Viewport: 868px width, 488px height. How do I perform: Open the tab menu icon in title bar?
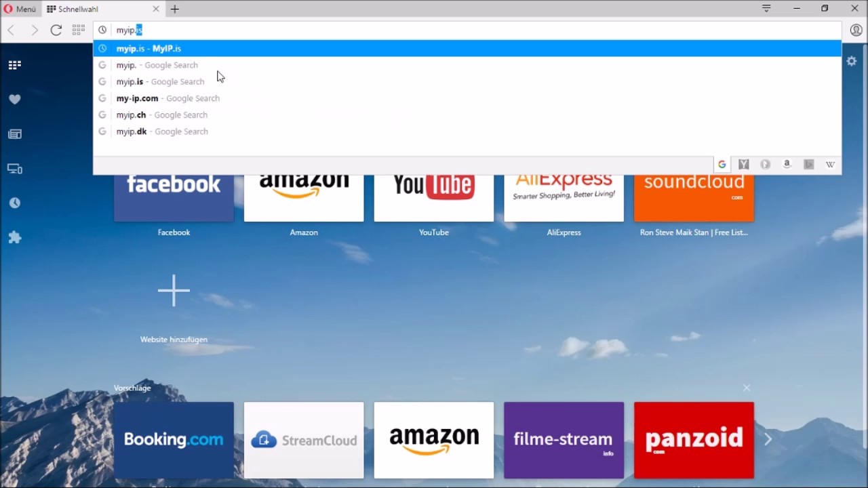(x=766, y=8)
